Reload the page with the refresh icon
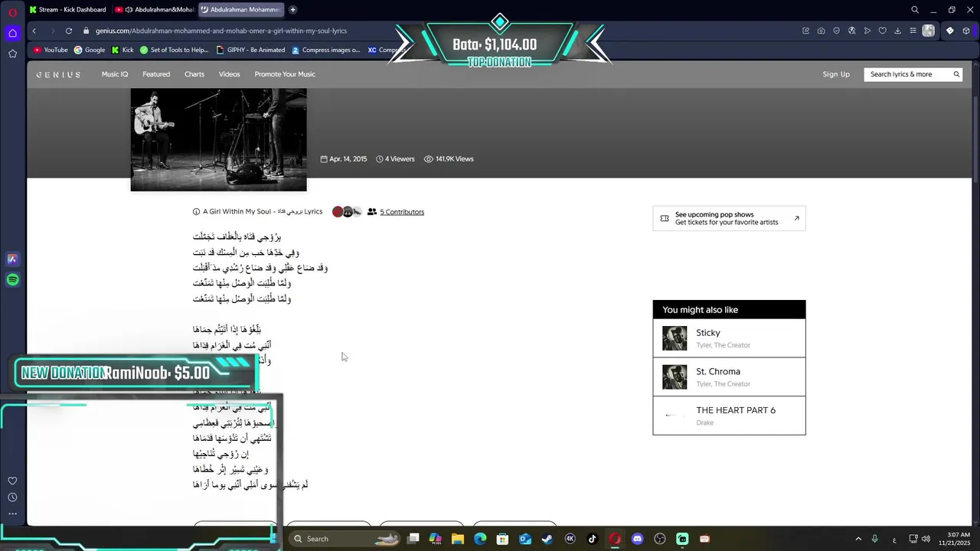The image size is (980, 551). click(68, 31)
